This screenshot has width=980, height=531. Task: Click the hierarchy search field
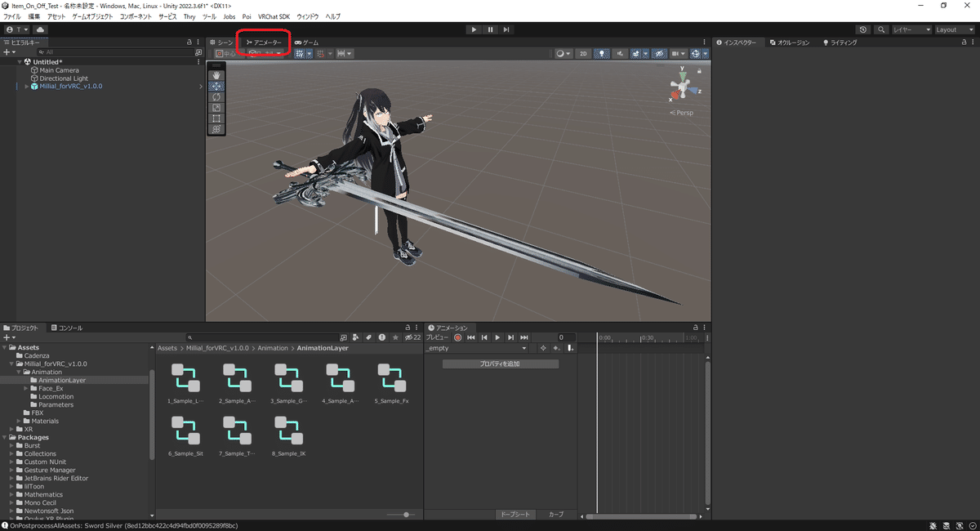point(114,52)
